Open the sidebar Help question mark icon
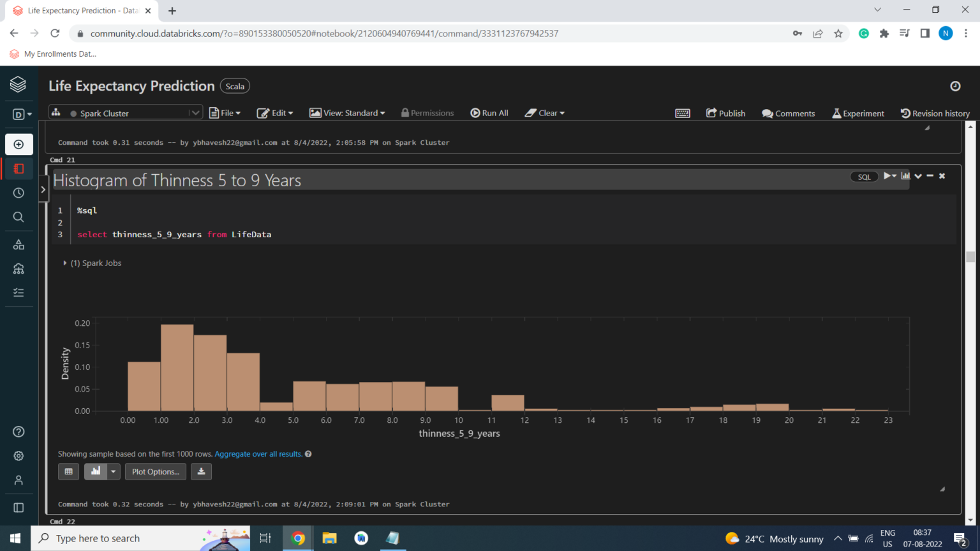The height and width of the screenshot is (551, 980). coord(19,432)
